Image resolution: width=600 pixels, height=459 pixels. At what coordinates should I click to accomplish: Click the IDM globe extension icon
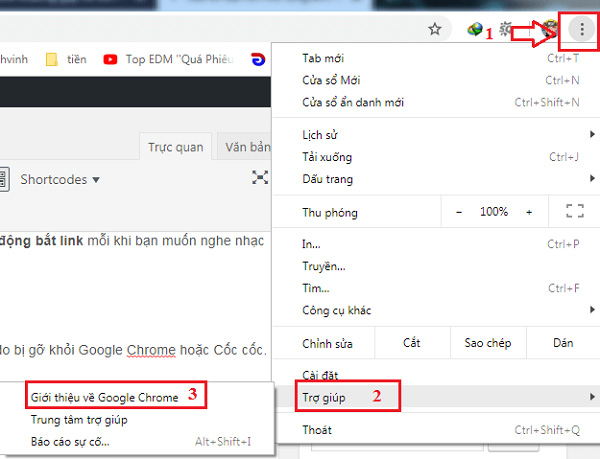(475, 29)
